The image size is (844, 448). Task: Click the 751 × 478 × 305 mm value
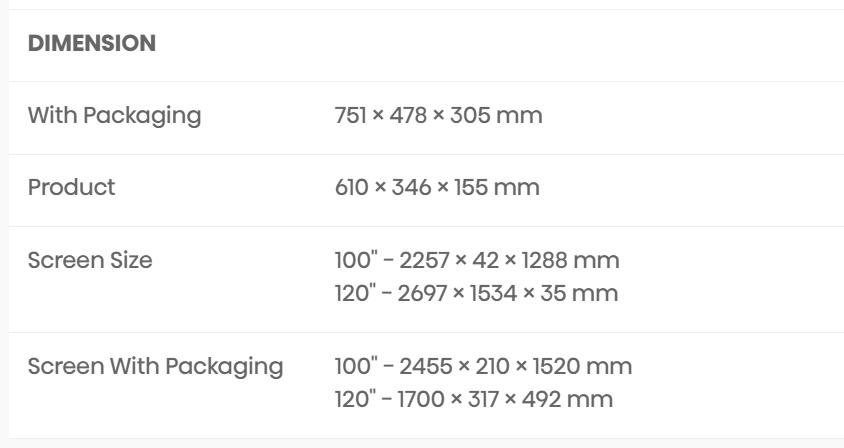(x=438, y=115)
